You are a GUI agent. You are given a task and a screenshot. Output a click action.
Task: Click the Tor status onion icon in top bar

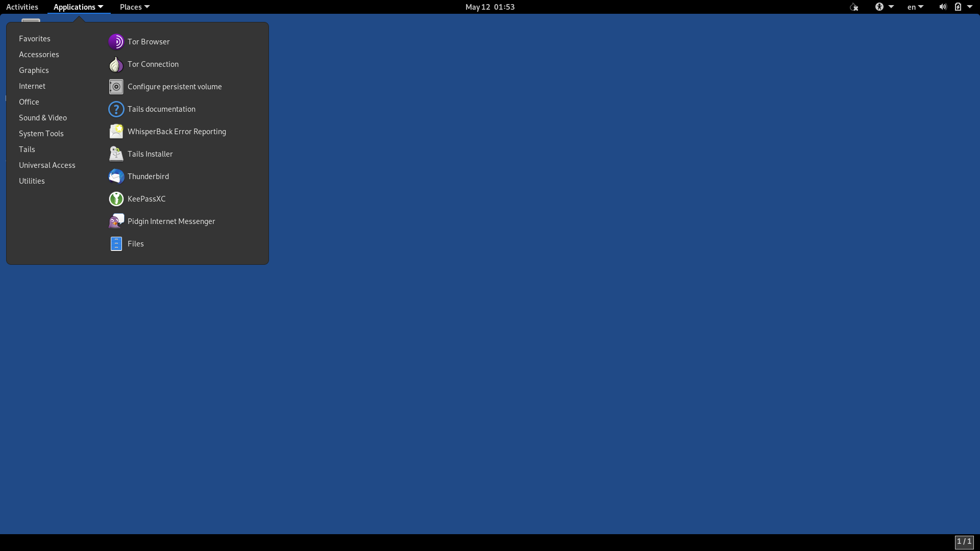click(x=854, y=7)
